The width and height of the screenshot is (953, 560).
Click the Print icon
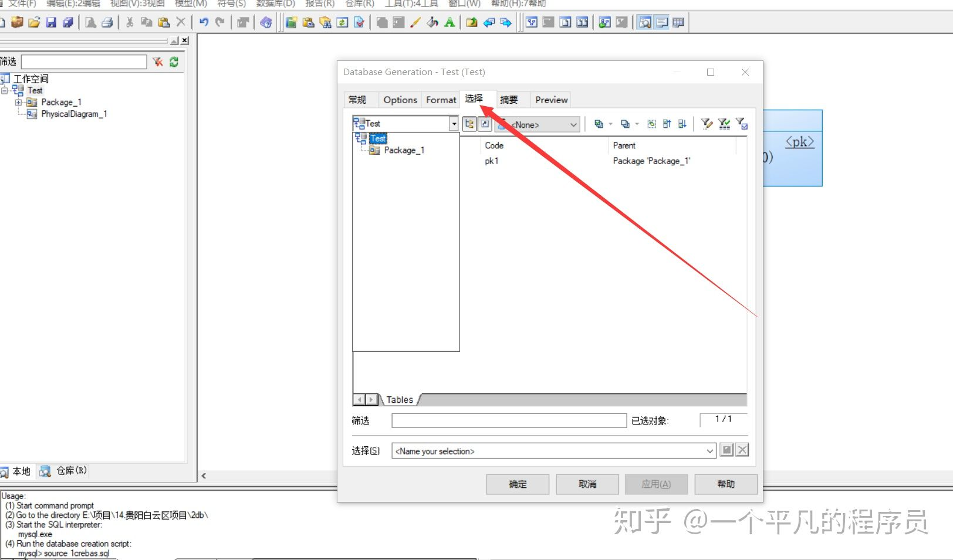[107, 23]
